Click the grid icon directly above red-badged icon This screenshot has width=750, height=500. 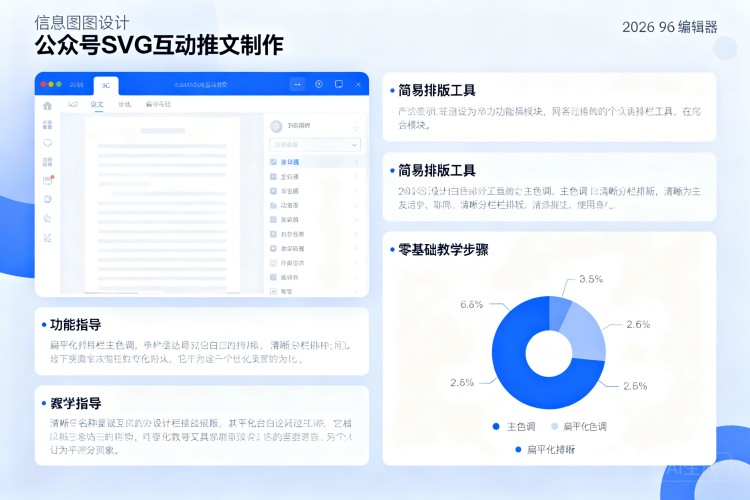click(x=47, y=162)
